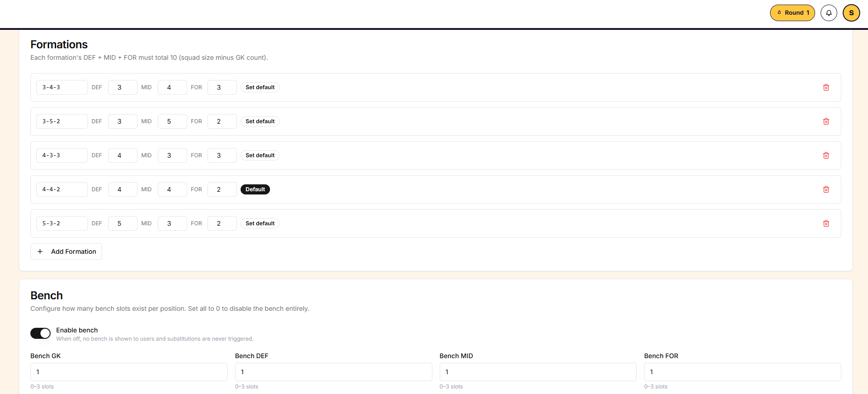Viewport: 868px width, 394px height.
Task: Toggle the Enable bench switch
Action: (x=40, y=333)
